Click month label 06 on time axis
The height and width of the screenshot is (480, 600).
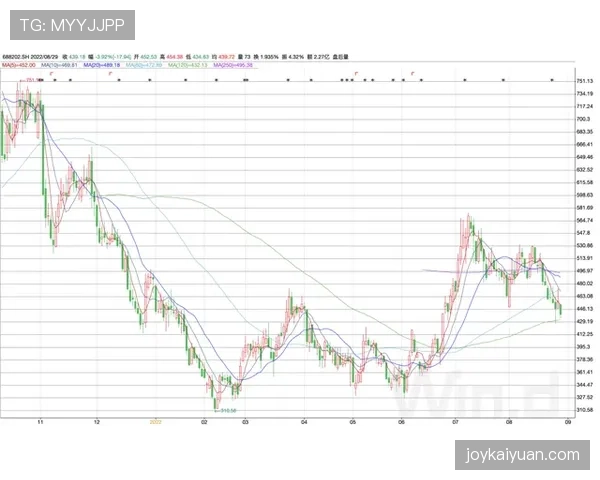[401, 422]
